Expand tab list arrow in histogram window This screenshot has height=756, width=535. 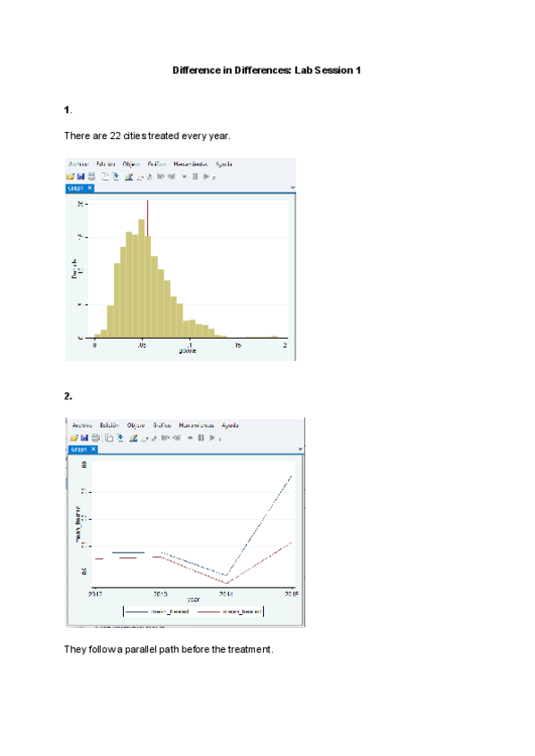[x=292, y=188]
